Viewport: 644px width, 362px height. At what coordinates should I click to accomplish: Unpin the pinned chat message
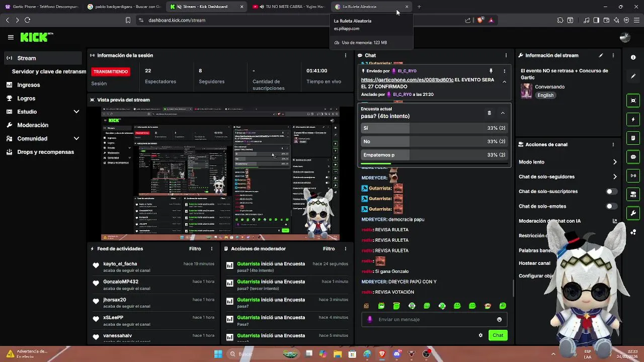491,71
